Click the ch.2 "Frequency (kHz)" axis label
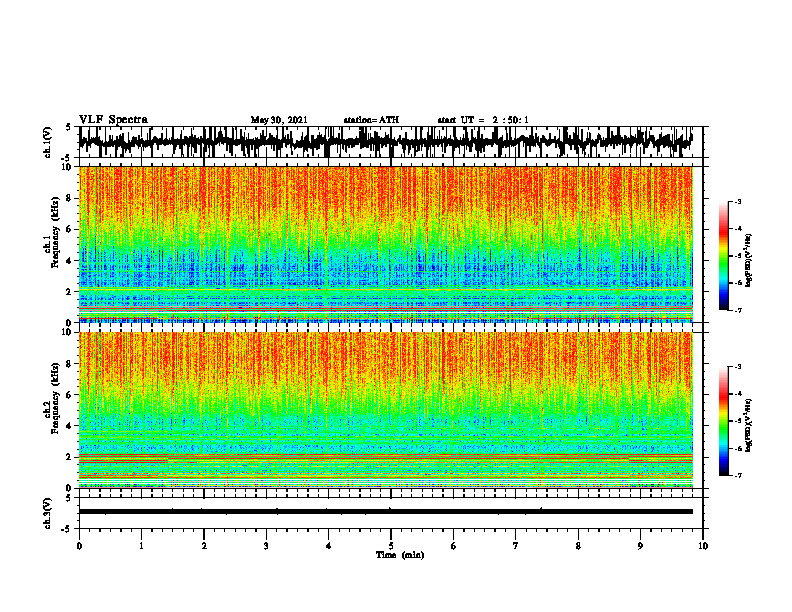Viewport: 792px width, 612px height. pyautogui.click(x=55, y=398)
